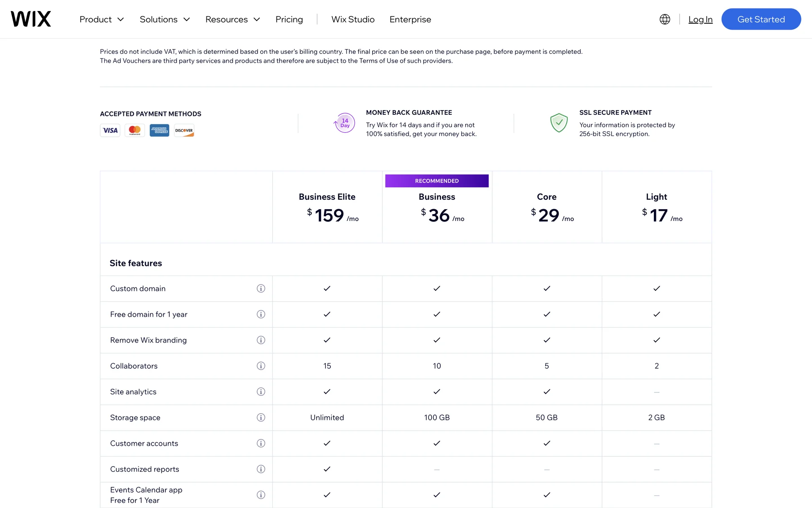Open Customized reports info icon
Image resolution: width=812 pixels, height=508 pixels.
click(x=261, y=469)
